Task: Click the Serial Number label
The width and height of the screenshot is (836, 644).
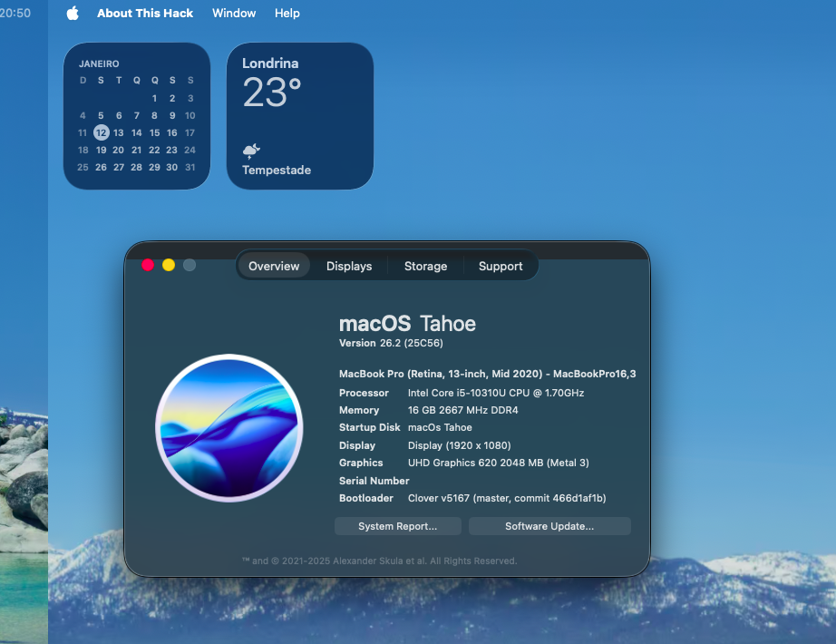Action: 374,481
